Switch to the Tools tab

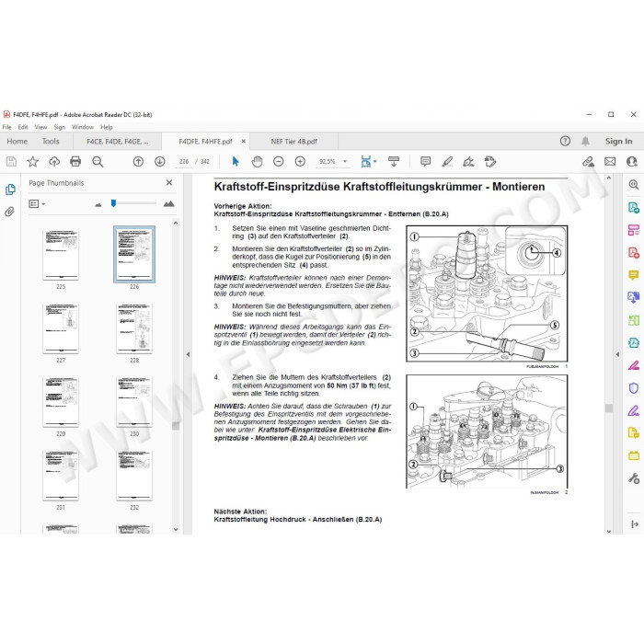click(x=51, y=142)
